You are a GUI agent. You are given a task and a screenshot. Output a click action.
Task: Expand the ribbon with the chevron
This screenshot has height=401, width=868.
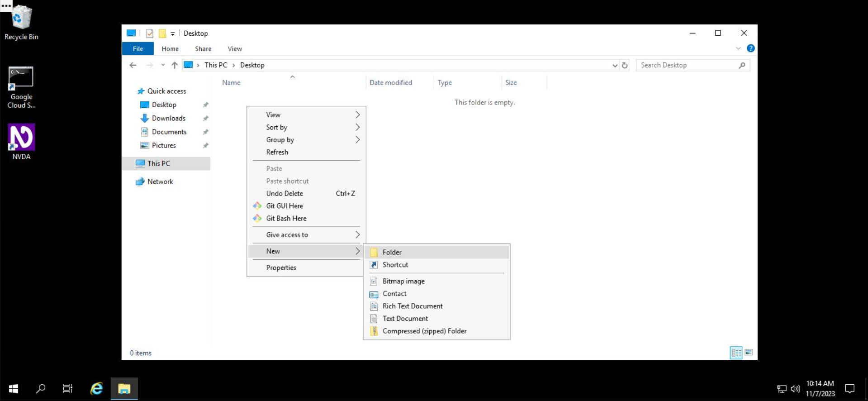(738, 48)
